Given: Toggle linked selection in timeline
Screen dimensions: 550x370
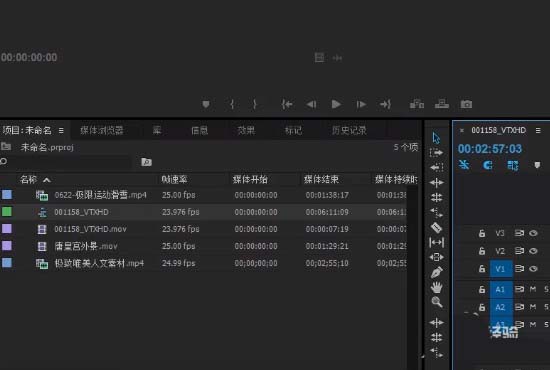Looking at the screenshot, I should pos(512,165).
